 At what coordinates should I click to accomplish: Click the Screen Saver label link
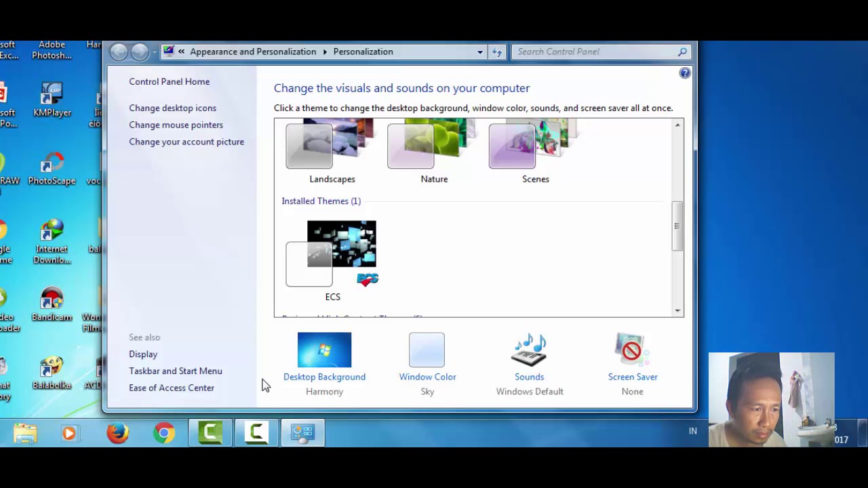633,377
